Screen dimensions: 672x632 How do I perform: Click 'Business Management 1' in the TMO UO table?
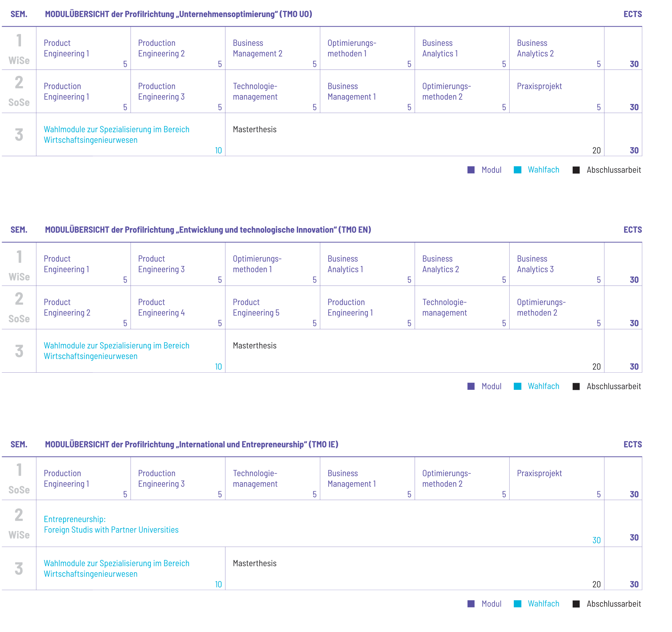click(352, 91)
